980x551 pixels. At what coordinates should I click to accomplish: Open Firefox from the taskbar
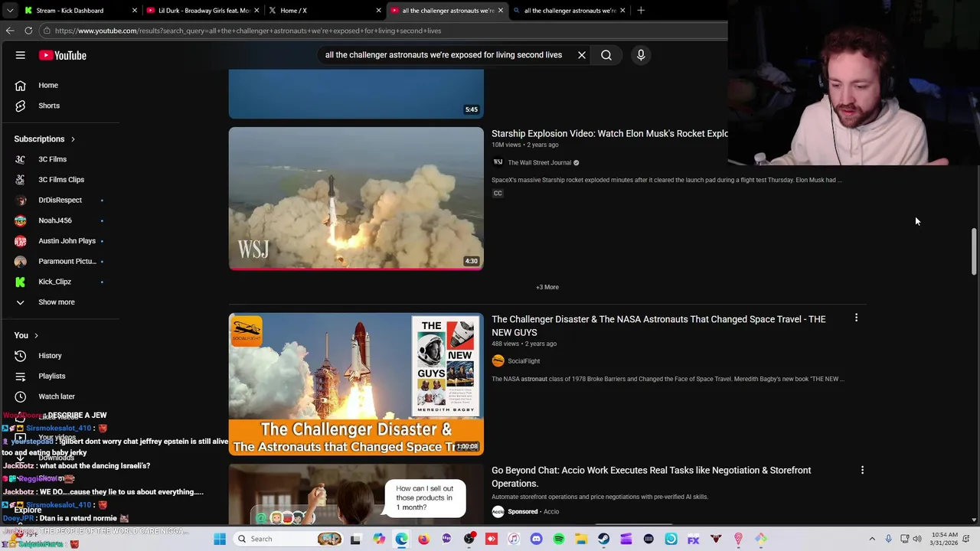(423, 539)
